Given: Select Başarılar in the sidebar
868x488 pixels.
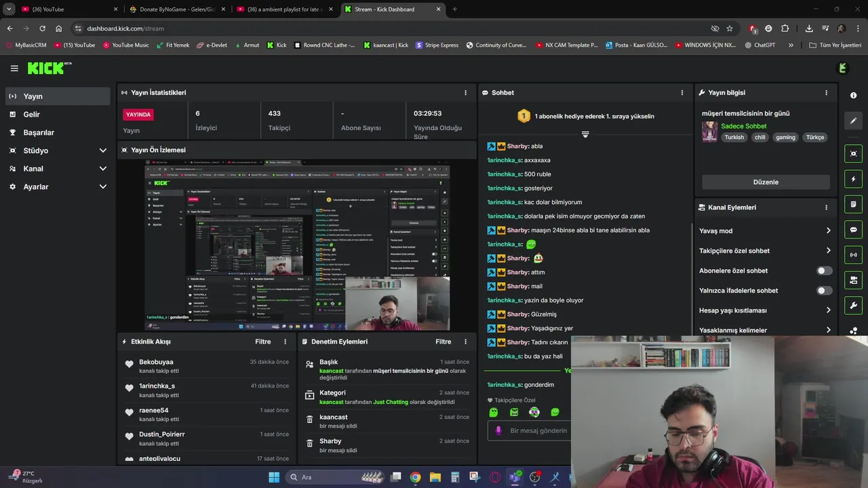Looking at the screenshot, I should (x=58, y=133).
